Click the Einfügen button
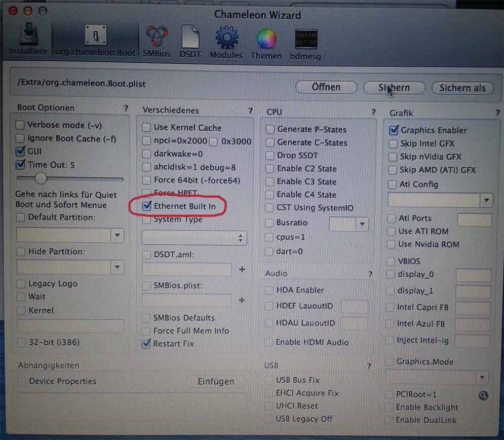Screen dimensions: 504x440 coord(216,382)
